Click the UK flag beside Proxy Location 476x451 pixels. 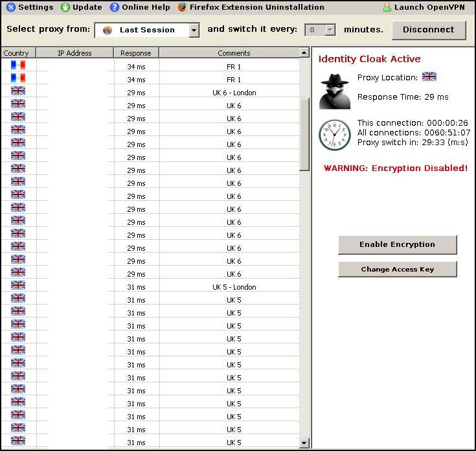click(x=429, y=76)
